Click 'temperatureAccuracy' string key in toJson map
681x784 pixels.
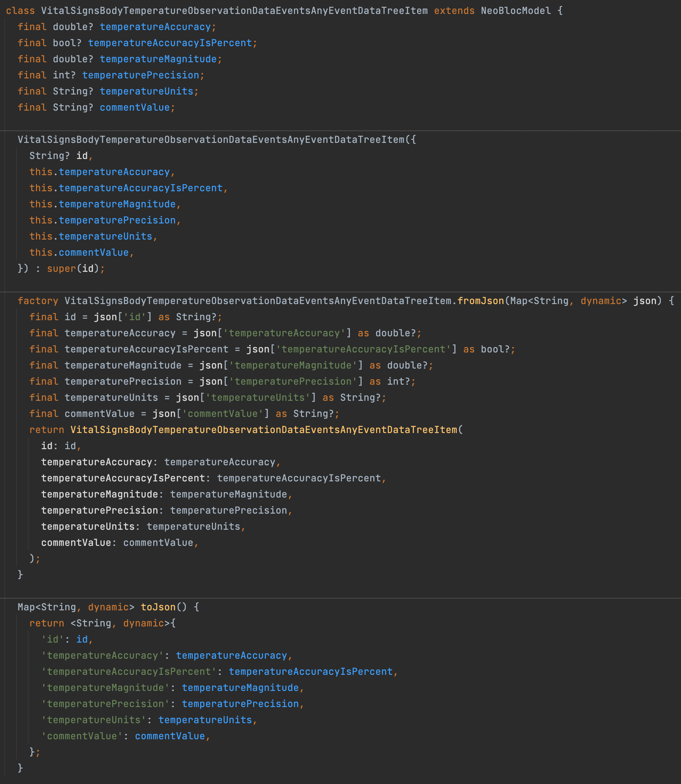click(103, 656)
